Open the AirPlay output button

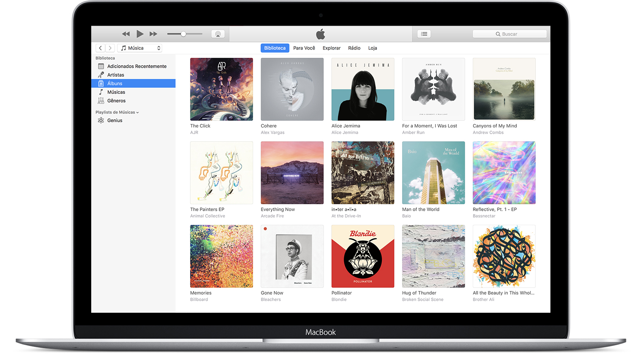pos(218,34)
